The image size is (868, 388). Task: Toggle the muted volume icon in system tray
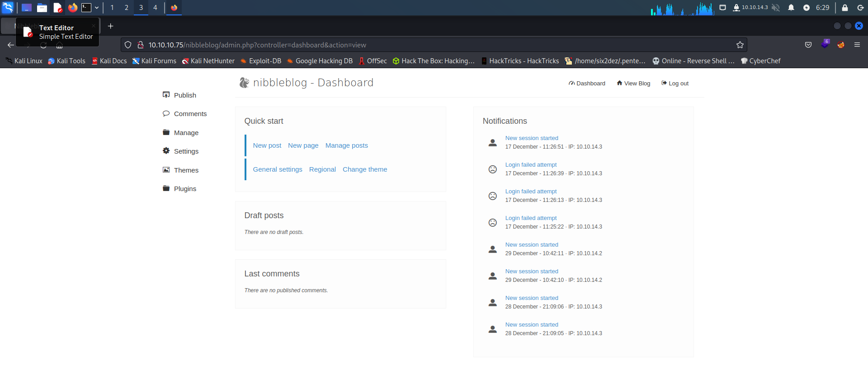(x=776, y=8)
